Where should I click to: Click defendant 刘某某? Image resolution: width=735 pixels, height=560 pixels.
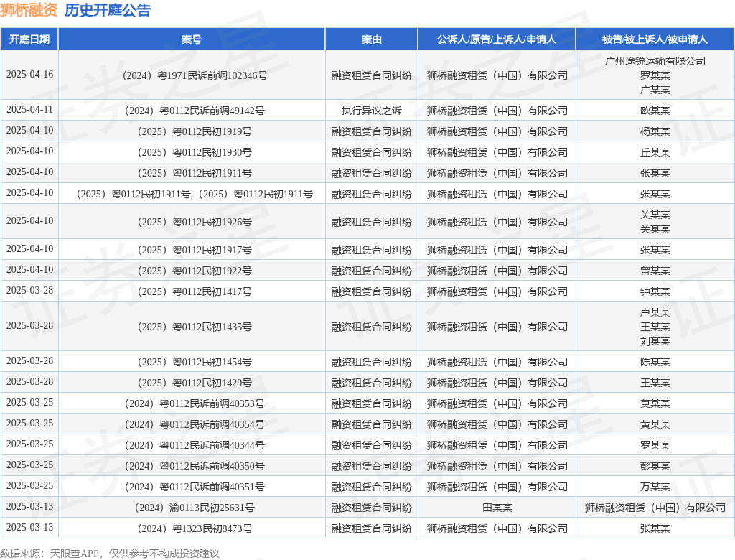click(655, 342)
